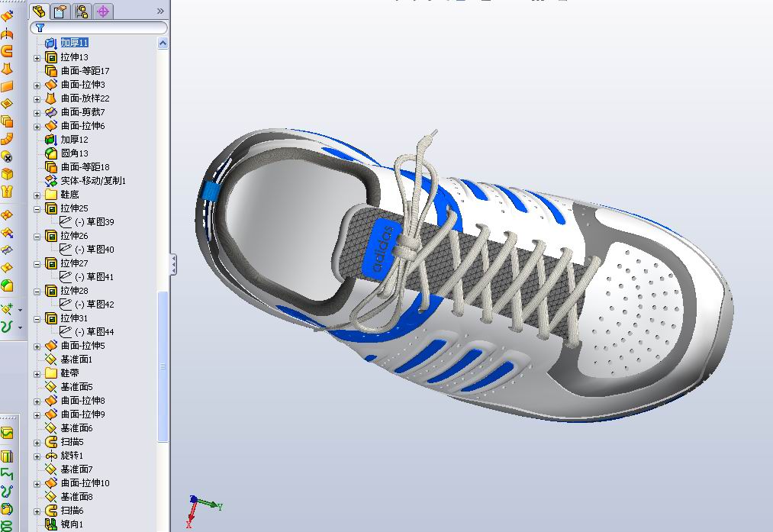Image resolution: width=773 pixels, height=532 pixels.
Task: Expand the 曲面-拉伸3 feature node
Action: [37, 85]
